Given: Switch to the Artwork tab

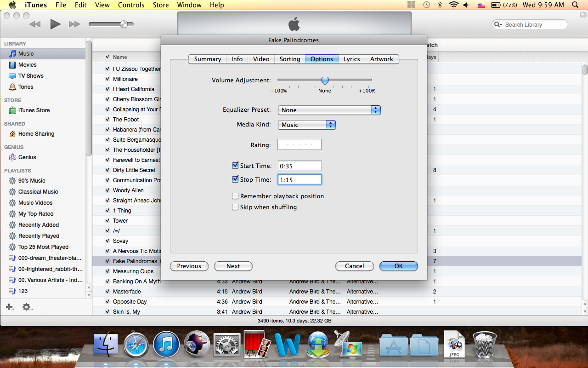Looking at the screenshot, I should click(382, 59).
